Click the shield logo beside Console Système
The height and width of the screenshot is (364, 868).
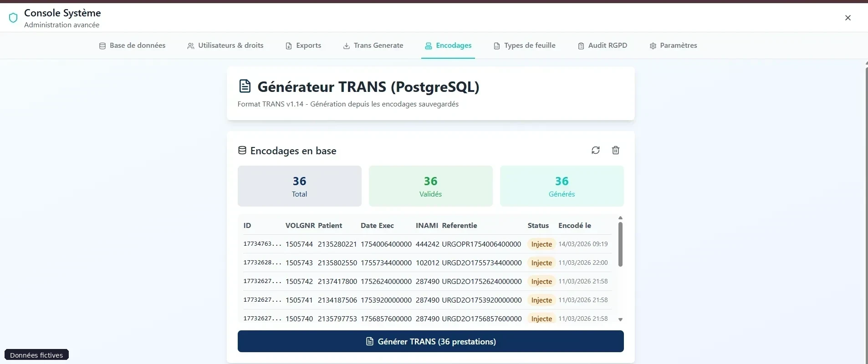pos(13,18)
